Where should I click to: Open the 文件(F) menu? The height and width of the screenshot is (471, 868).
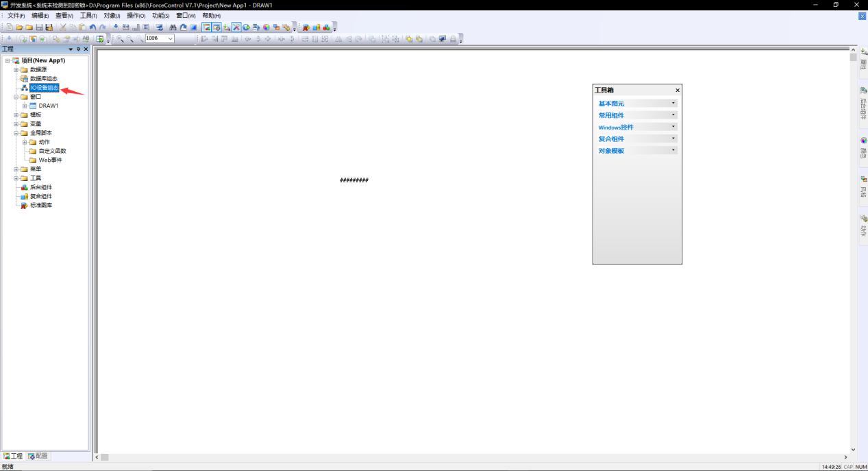point(16,15)
